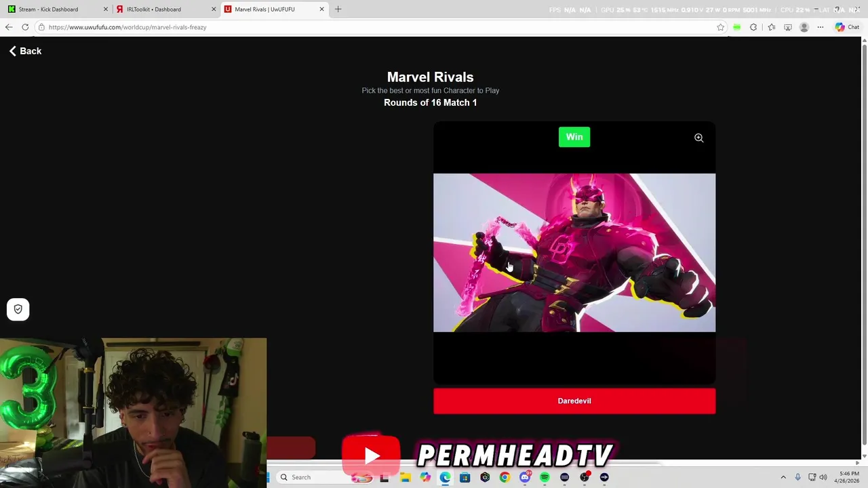This screenshot has height=488, width=868.
Task: Click the browser back arrow
Action: tap(9, 27)
